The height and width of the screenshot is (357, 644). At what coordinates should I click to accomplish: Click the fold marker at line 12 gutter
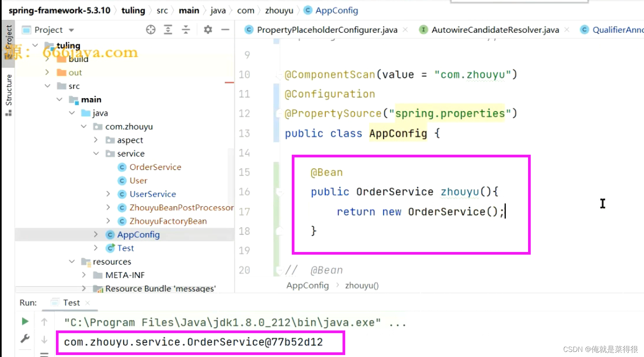pos(279,113)
